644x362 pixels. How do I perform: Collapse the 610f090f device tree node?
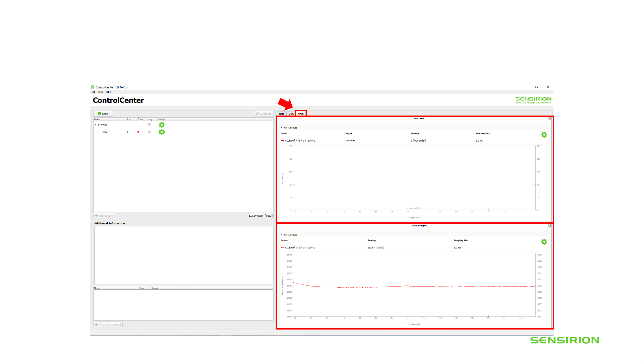pyautogui.click(x=96, y=125)
